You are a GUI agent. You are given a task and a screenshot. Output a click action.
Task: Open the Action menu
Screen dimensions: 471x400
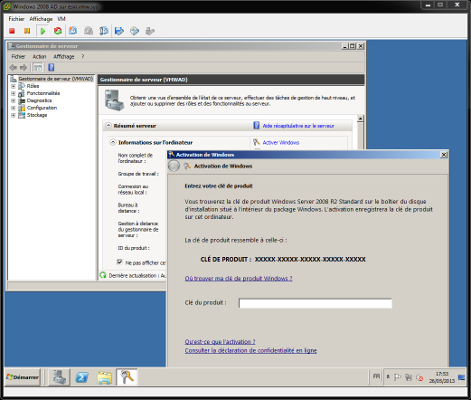[39, 57]
